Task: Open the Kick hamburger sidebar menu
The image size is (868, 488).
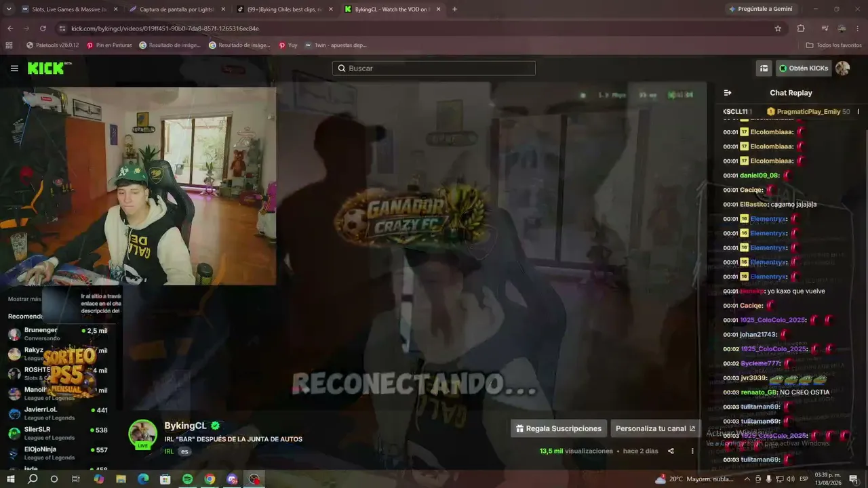Action: pos(14,68)
